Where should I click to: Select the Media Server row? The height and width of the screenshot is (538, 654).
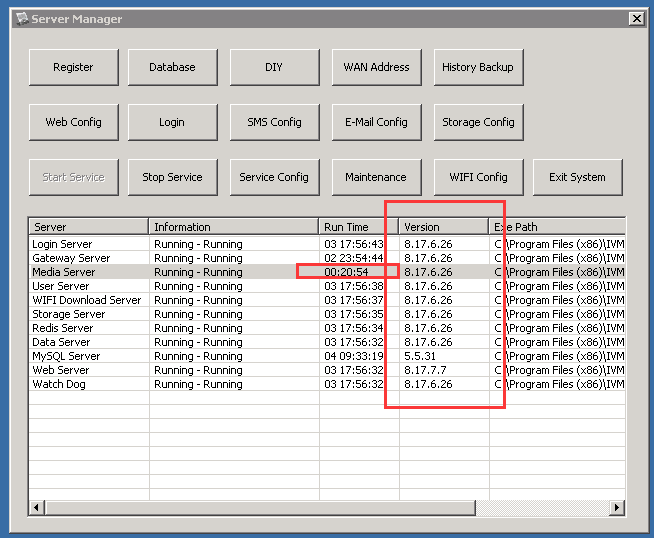(327, 272)
